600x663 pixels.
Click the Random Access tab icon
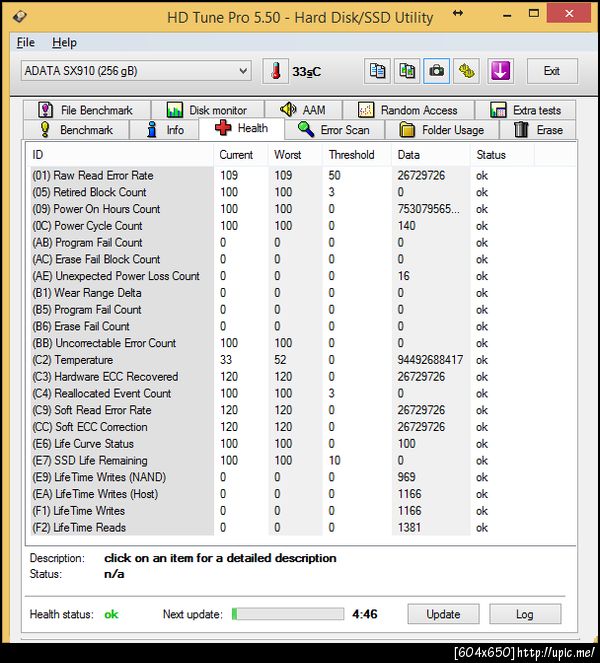(x=366, y=110)
